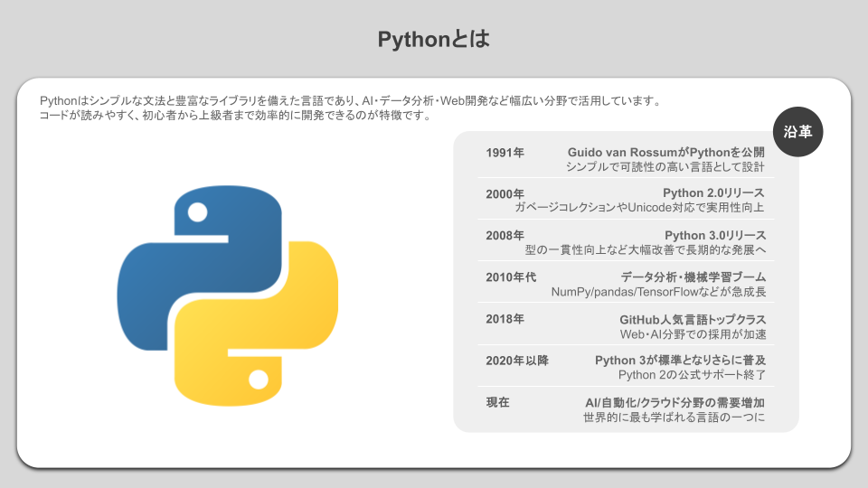Click the Python 3.0リリース heading
Image resolution: width=868 pixels, height=488 pixels.
pyautogui.click(x=713, y=236)
